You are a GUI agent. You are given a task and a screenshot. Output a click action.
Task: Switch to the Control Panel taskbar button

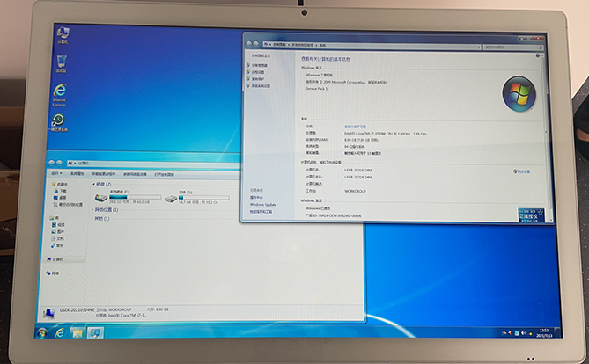(95, 333)
